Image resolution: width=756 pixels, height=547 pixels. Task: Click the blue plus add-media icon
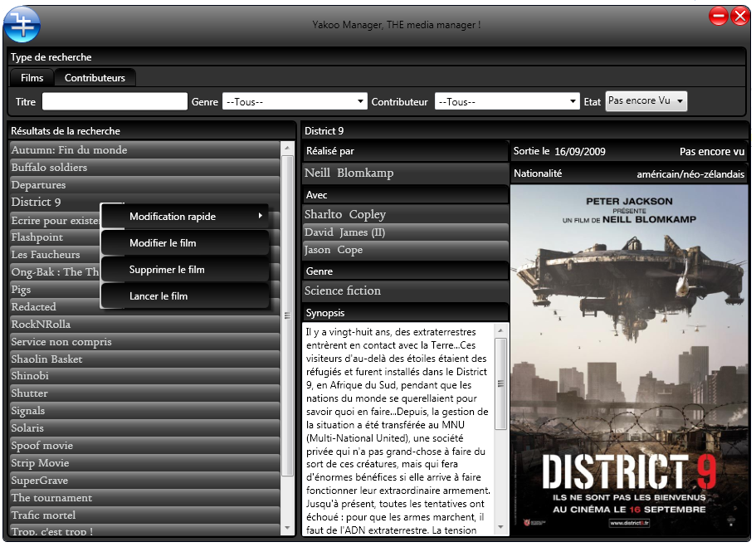pos(22,24)
